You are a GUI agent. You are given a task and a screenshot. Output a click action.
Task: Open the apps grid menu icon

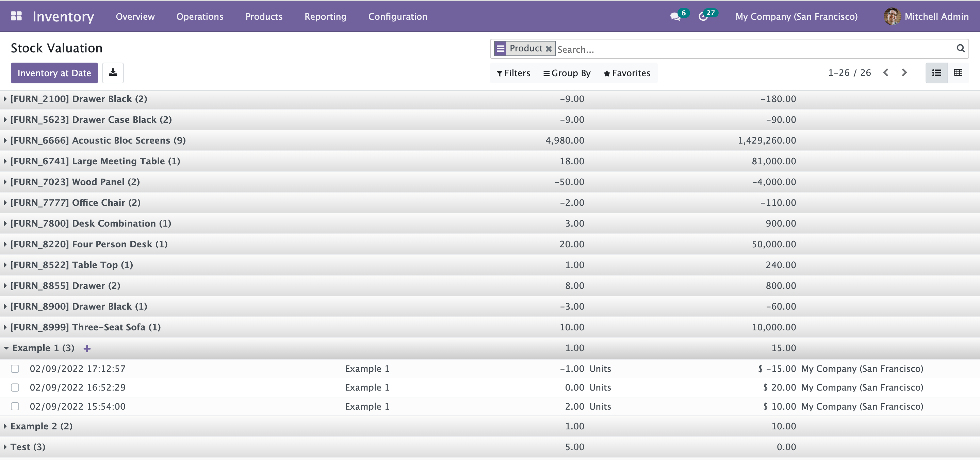pos(16,16)
